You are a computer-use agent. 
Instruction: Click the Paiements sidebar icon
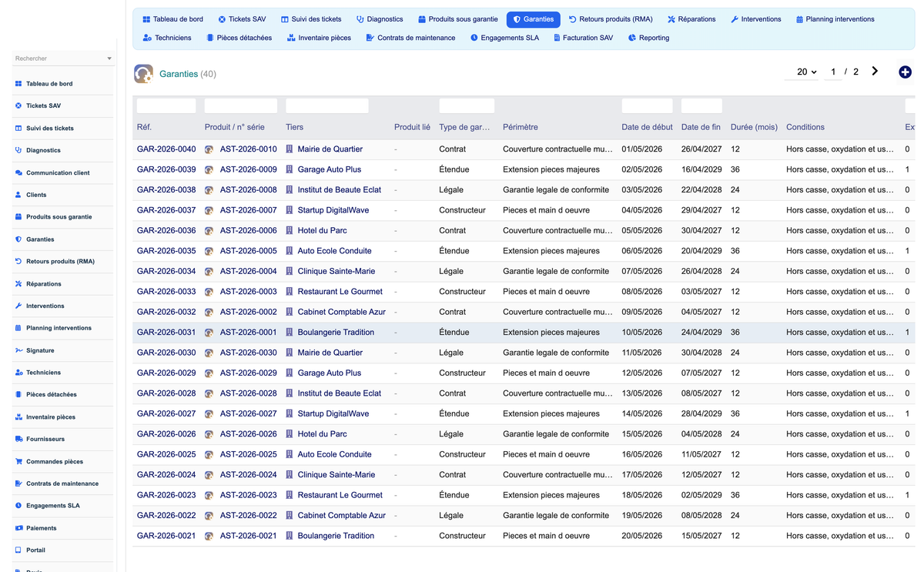coord(18,528)
